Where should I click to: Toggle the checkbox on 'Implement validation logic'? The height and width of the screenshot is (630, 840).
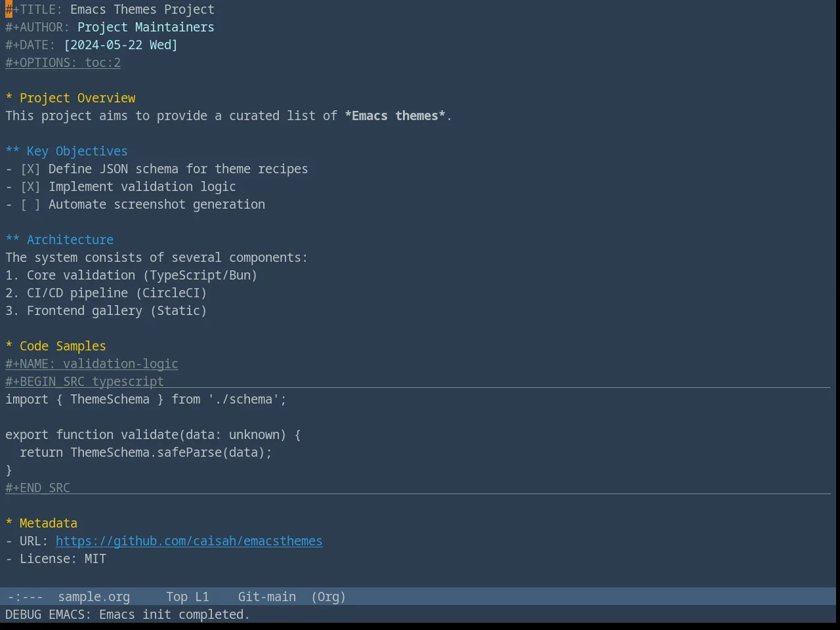point(30,186)
